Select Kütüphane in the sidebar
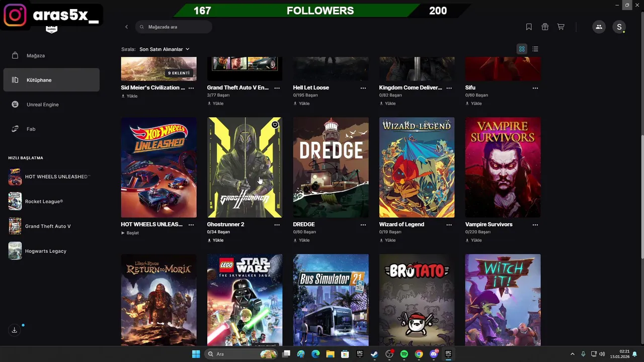 point(51,80)
